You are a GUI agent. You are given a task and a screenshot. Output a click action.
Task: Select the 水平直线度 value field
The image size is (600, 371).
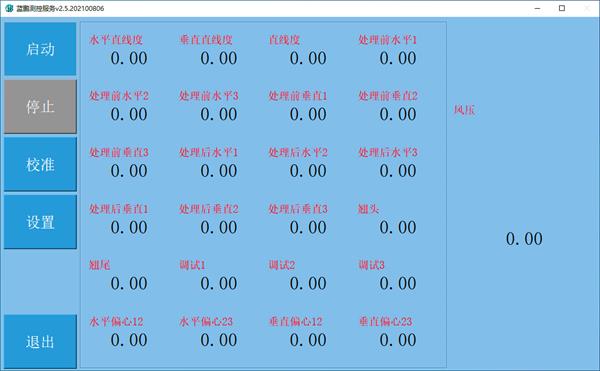coord(129,59)
